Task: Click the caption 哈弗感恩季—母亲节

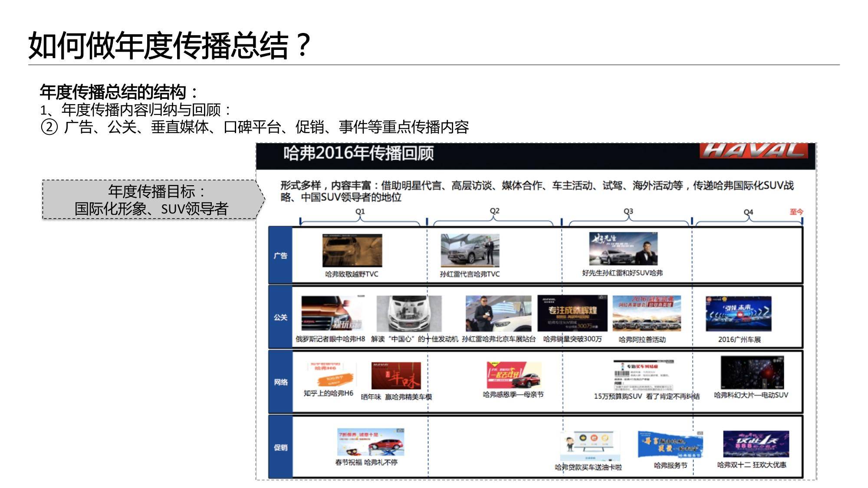Action: coord(513,394)
